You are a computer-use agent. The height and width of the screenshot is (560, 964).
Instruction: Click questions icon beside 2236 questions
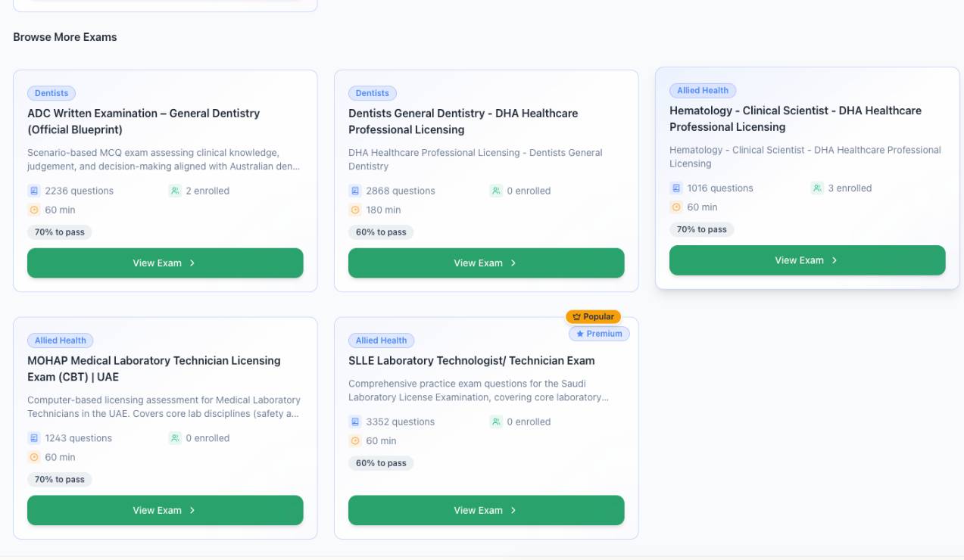[34, 191]
